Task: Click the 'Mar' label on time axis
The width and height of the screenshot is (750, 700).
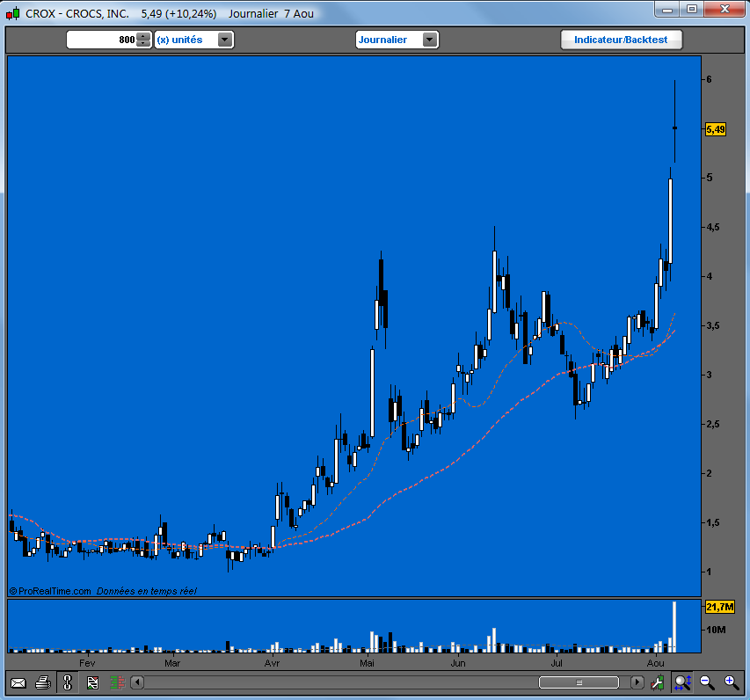Action: coord(172,663)
